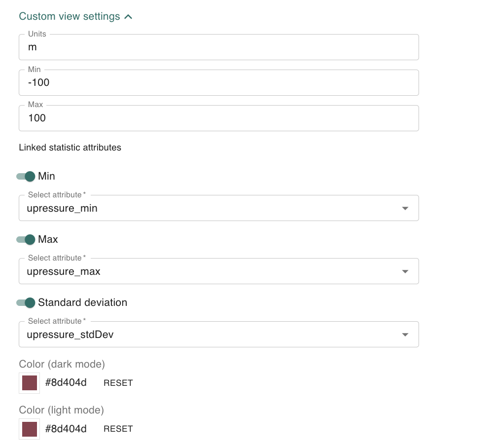492x448 pixels.
Task: Reset the dark mode color
Action: 118,383
